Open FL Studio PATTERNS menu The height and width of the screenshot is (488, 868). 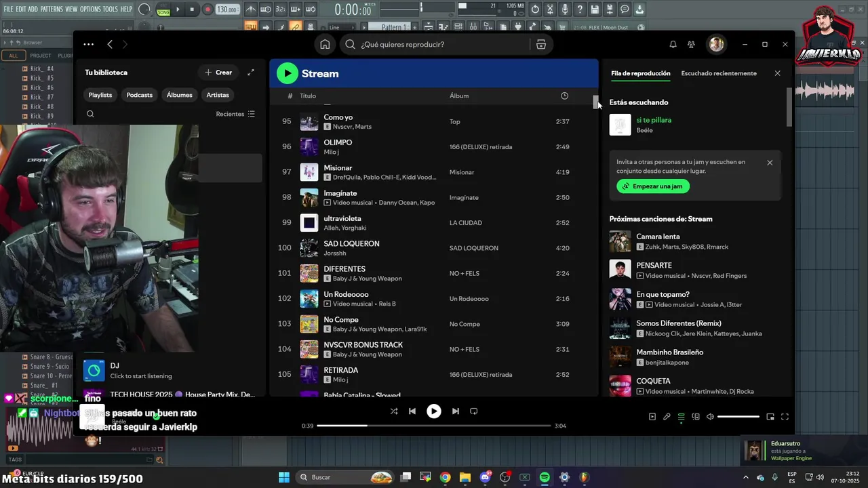point(52,9)
